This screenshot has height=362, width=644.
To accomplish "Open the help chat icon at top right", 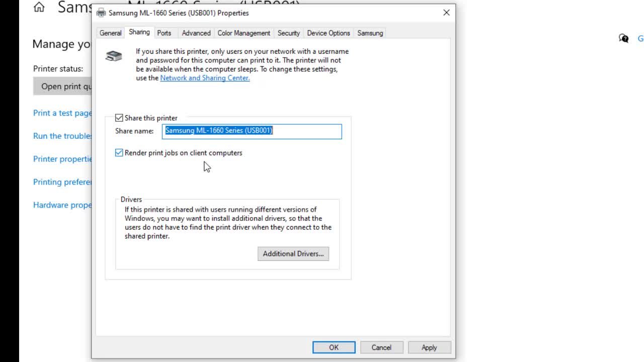I will (623, 38).
